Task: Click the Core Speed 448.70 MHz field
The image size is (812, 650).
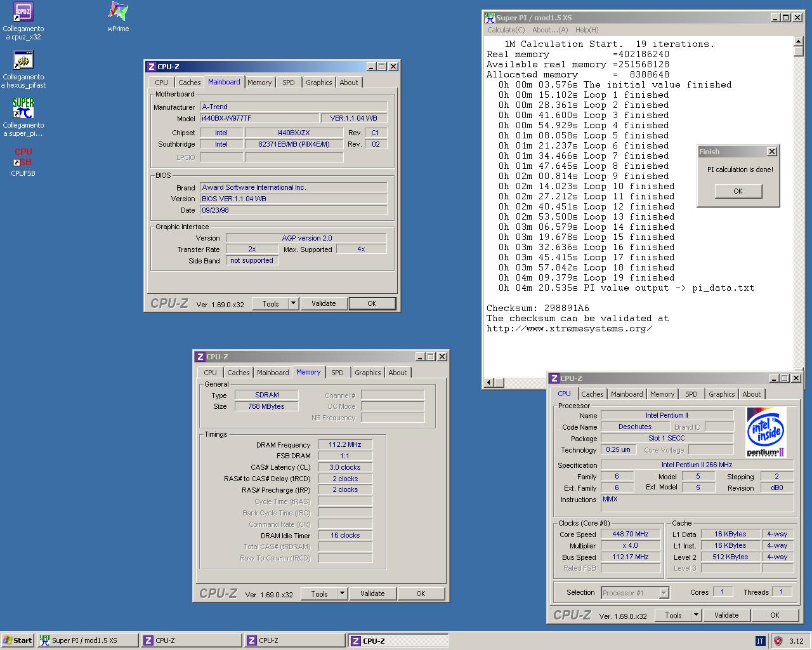Action: tap(630, 534)
